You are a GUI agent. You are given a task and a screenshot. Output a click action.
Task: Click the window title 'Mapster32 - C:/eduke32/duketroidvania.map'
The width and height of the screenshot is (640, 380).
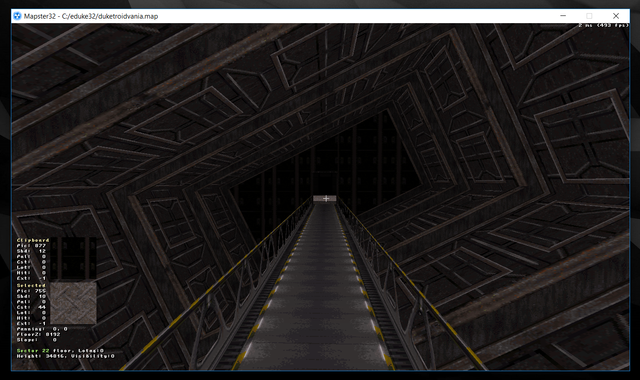point(91,16)
